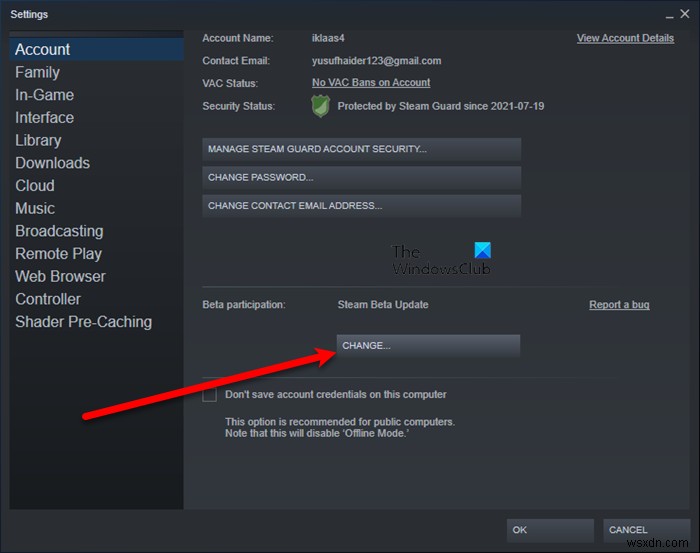The image size is (700, 553).
Task: Click the green Steam Guard shield icon
Action: 321,106
